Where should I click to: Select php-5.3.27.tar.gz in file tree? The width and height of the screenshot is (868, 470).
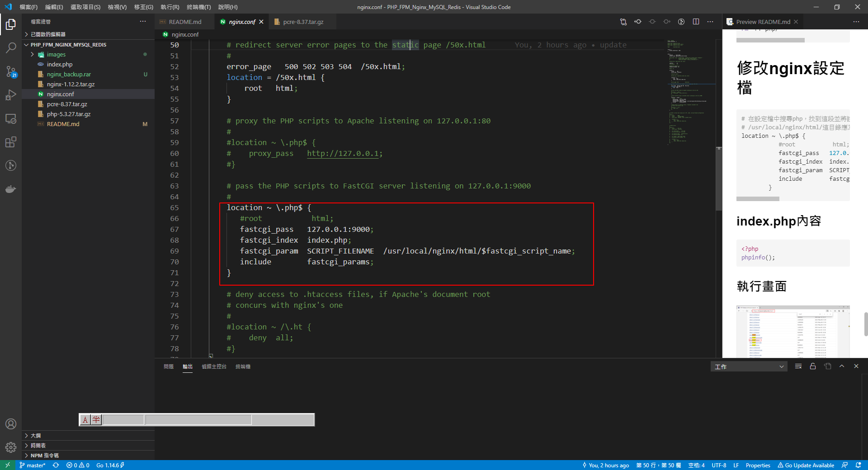pyautogui.click(x=88, y=114)
